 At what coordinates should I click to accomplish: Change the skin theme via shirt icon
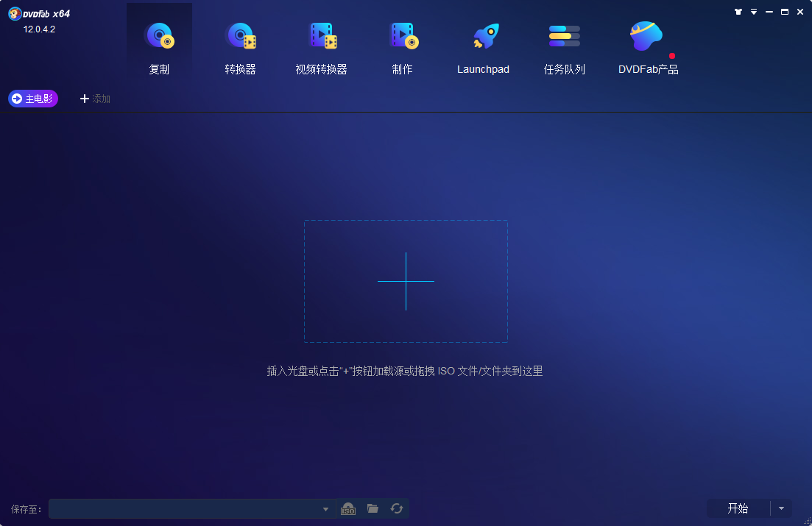click(738, 12)
